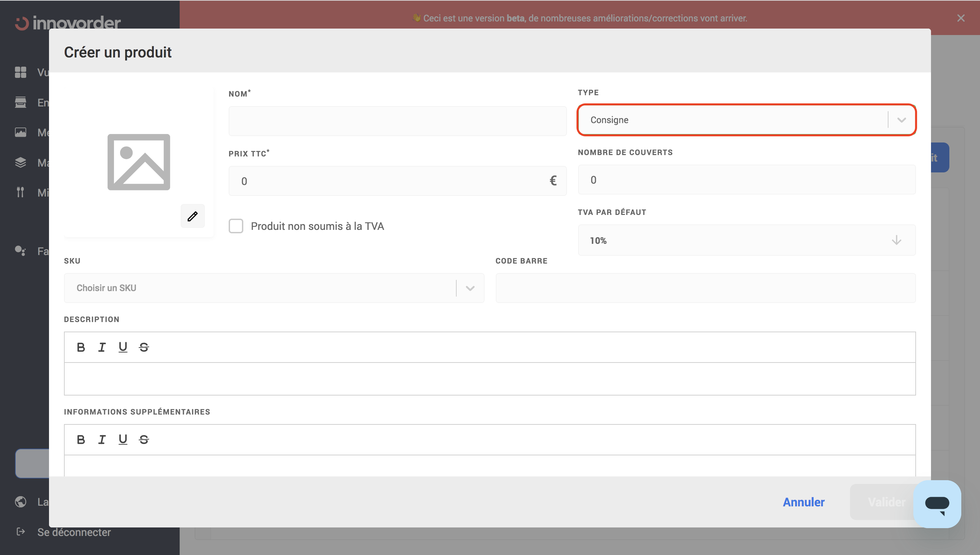980x555 pixels.
Task: Toggle strikethrough in Informations supplémentaires editor
Action: [144, 439]
